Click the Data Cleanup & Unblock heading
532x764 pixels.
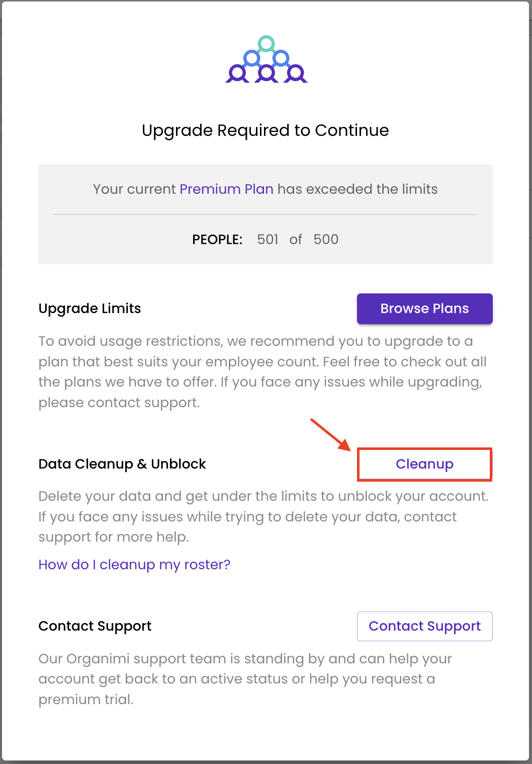point(122,464)
